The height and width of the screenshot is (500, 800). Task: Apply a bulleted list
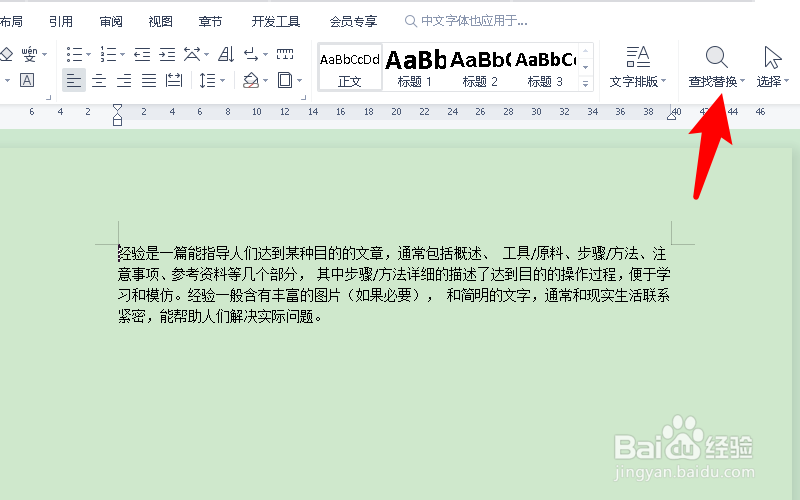click(x=74, y=54)
